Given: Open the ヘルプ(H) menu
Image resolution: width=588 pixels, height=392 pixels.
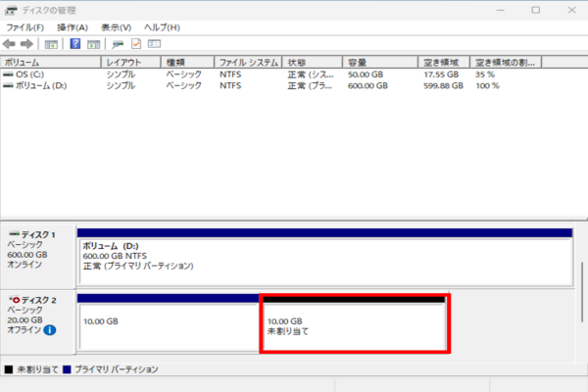Looking at the screenshot, I should 161,27.
